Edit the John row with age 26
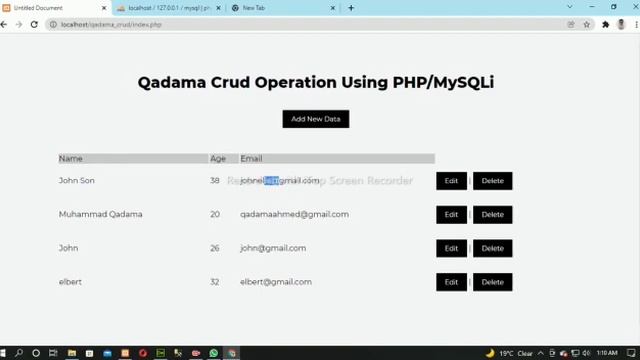The image size is (640, 360). tap(451, 249)
